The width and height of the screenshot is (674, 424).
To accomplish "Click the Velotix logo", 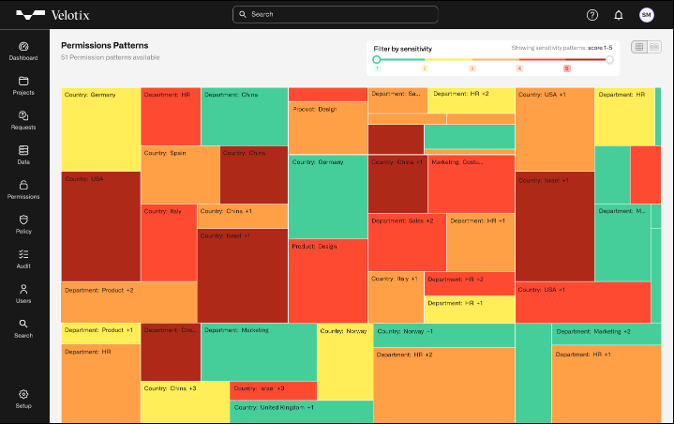I will 53,15.
